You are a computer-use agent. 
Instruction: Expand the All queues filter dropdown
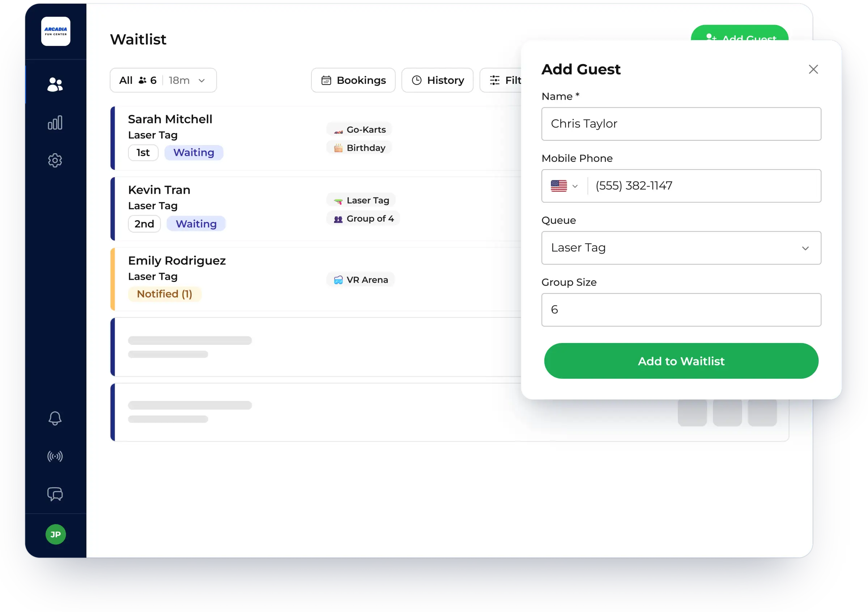(x=163, y=80)
